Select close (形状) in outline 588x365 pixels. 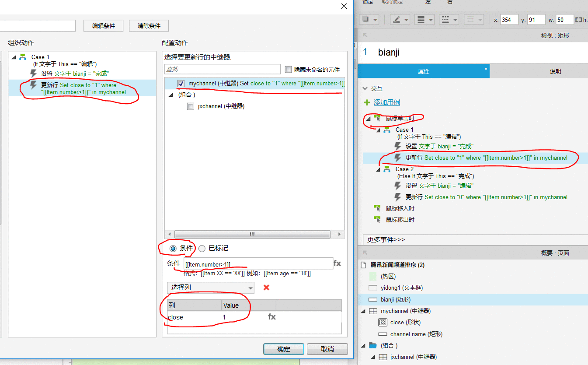[405, 322]
